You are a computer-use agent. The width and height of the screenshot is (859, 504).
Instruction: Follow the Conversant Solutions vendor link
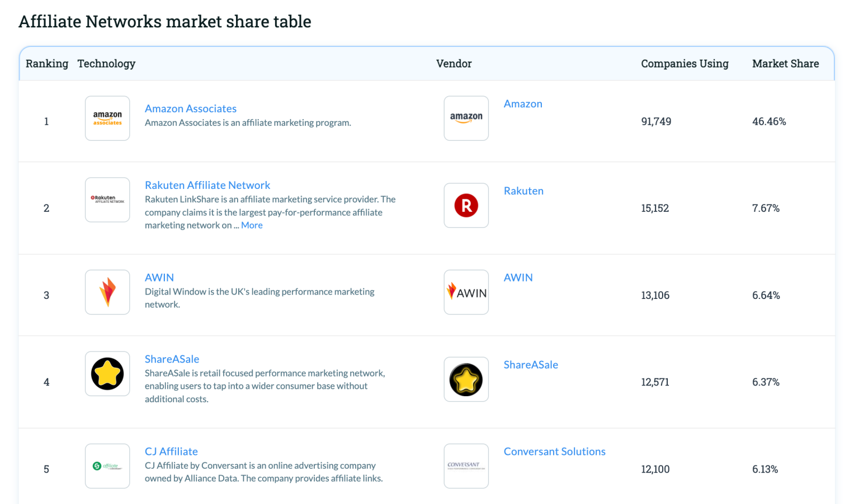pos(554,451)
